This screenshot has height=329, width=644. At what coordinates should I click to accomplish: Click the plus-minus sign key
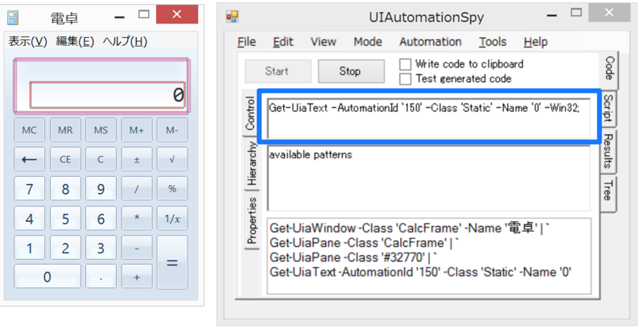[x=137, y=159]
